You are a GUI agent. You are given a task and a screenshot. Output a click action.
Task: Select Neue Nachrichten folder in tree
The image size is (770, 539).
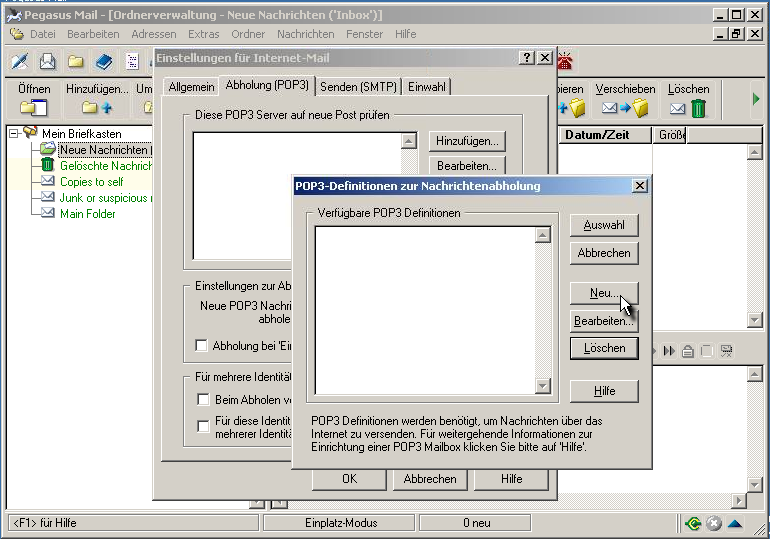coord(105,149)
